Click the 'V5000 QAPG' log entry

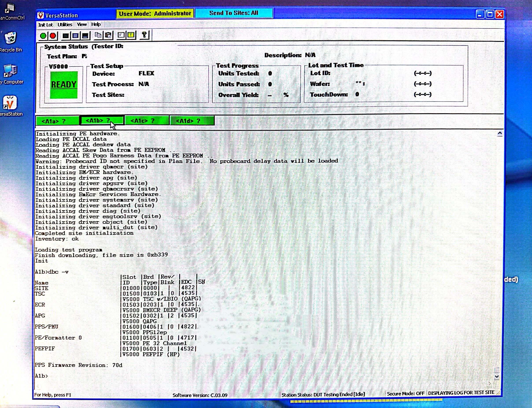(x=140, y=321)
